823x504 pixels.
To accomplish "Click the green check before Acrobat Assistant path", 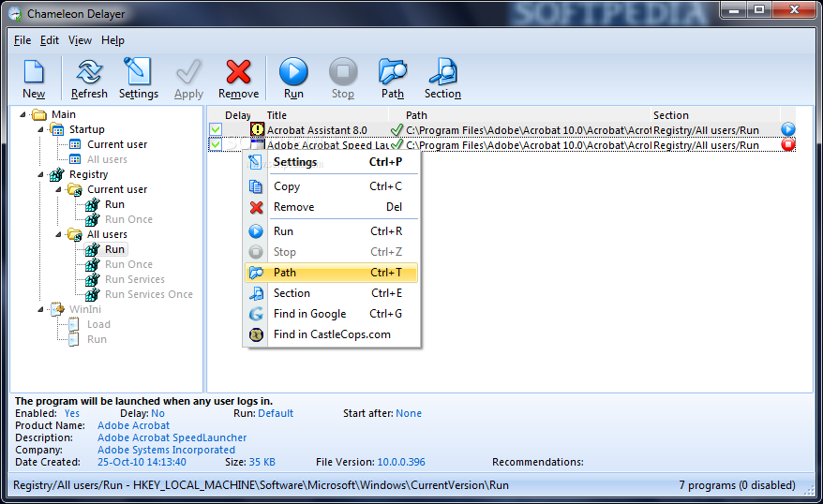I will click(x=397, y=129).
